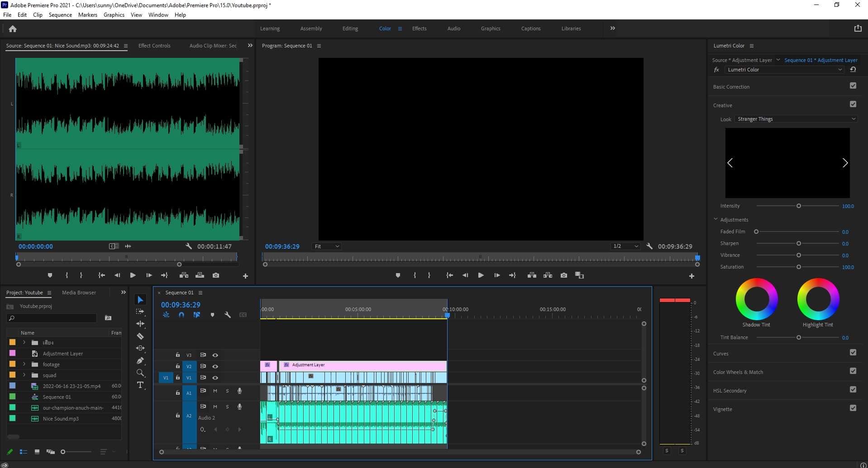Select the Zoom tool
This screenshot has height=468, width=868.
coord(140,373)
